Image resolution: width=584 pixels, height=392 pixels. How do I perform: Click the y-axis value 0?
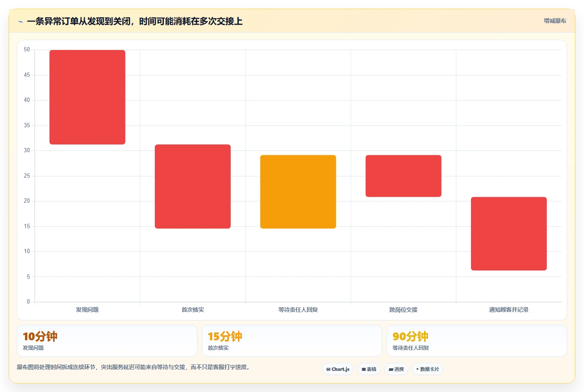[28, 302]
